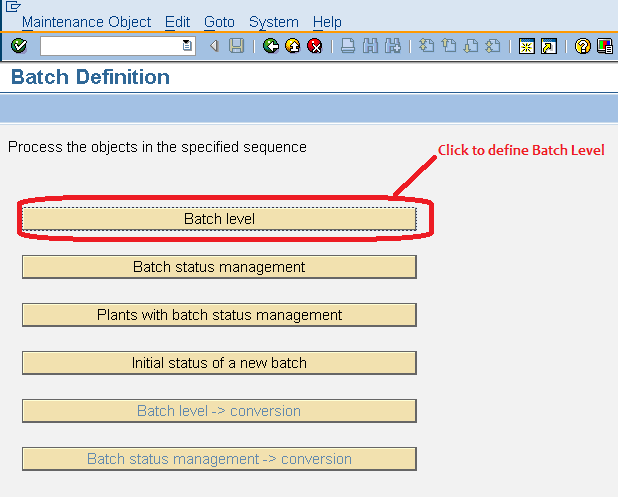Go to Previous Page icon

click(449, 46)
